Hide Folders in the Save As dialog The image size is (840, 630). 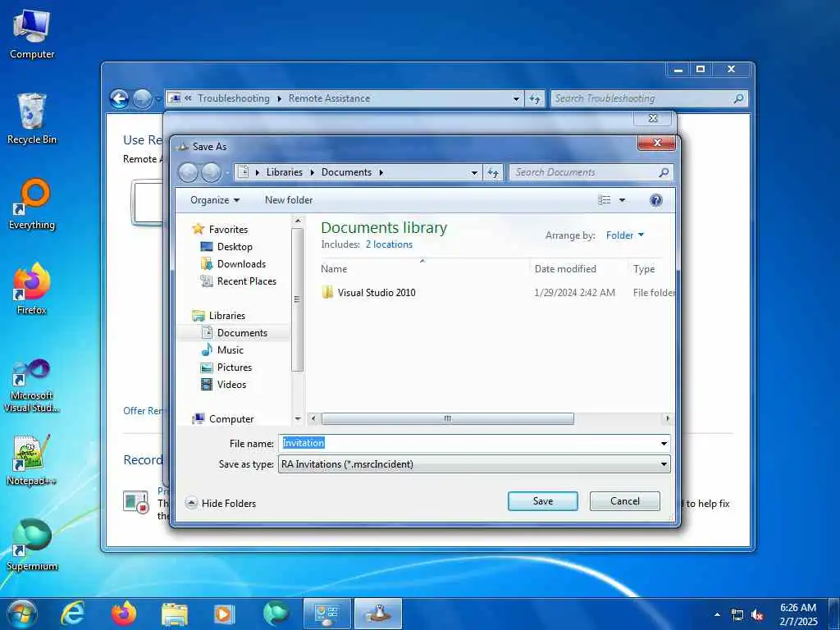221,503
